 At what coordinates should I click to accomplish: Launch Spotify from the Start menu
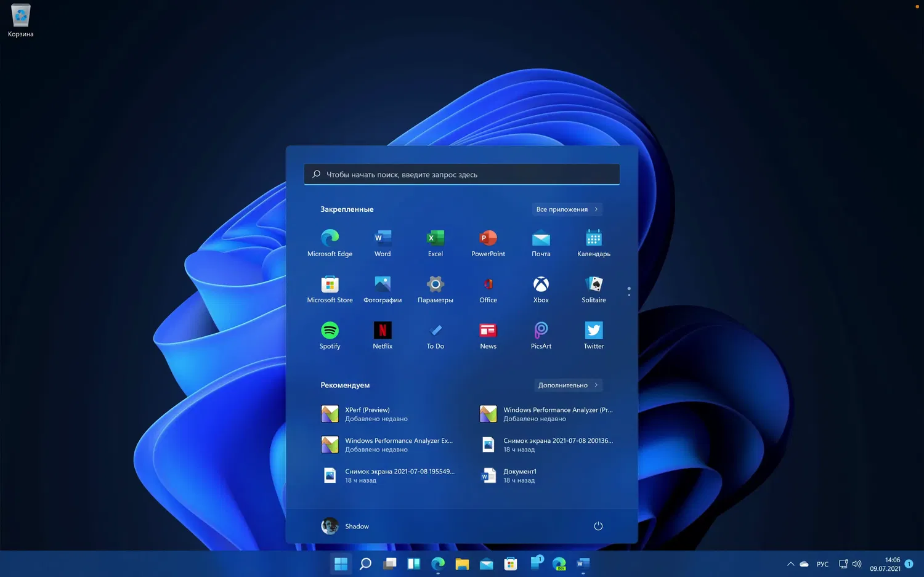330,335
